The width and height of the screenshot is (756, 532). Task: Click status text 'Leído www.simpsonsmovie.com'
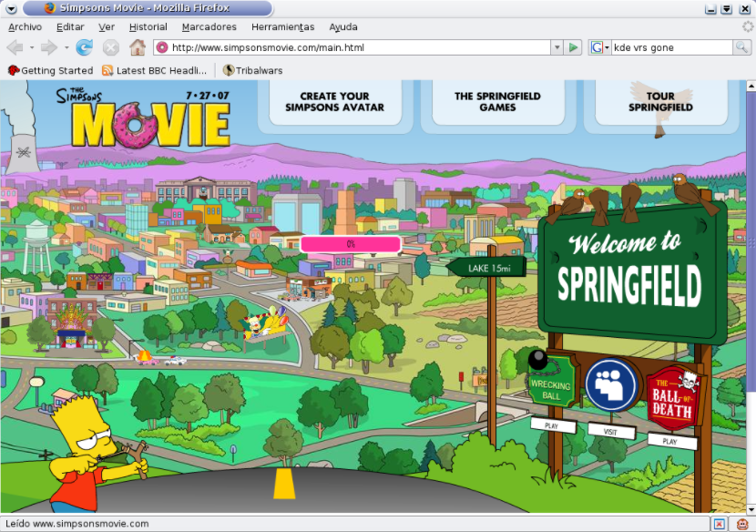coord(77,524)
